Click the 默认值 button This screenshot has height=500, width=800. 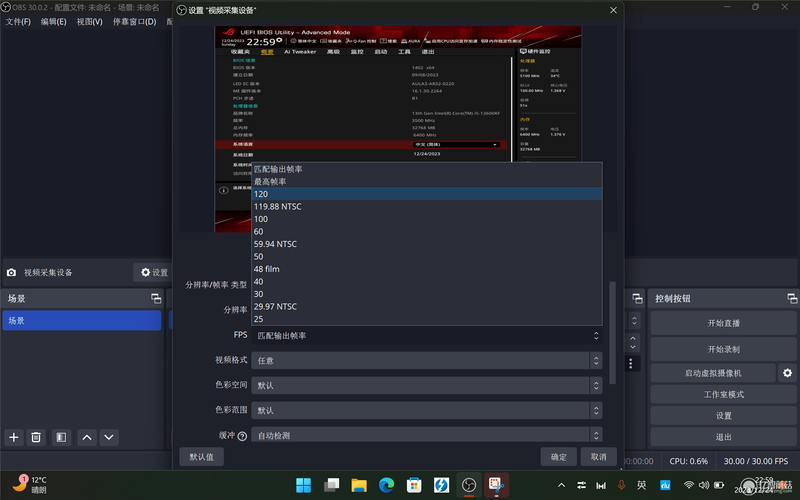coord(202,457)
